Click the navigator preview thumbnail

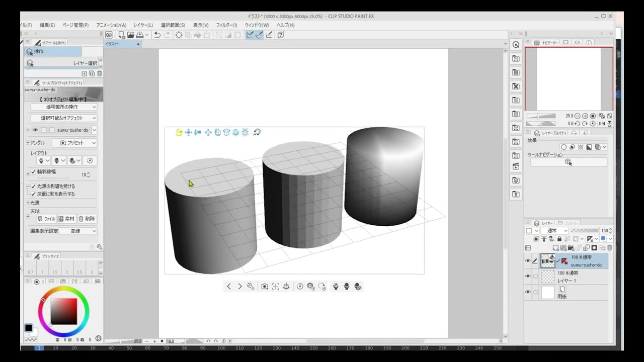[569, 78]
